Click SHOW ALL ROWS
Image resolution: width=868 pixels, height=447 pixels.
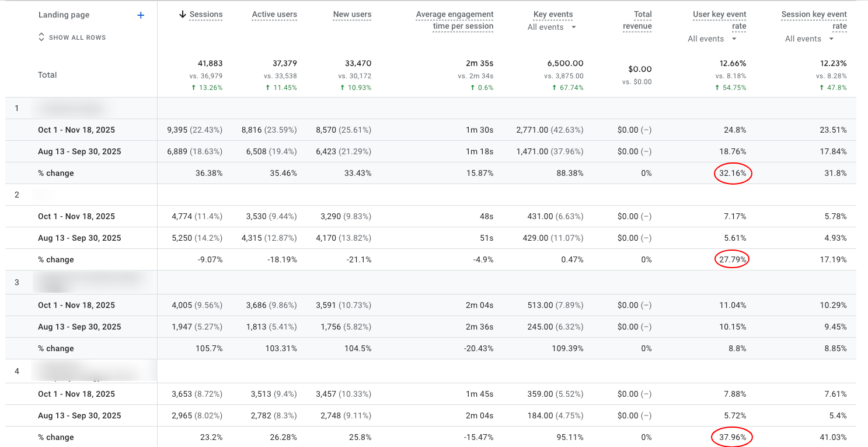pos(76,37)
